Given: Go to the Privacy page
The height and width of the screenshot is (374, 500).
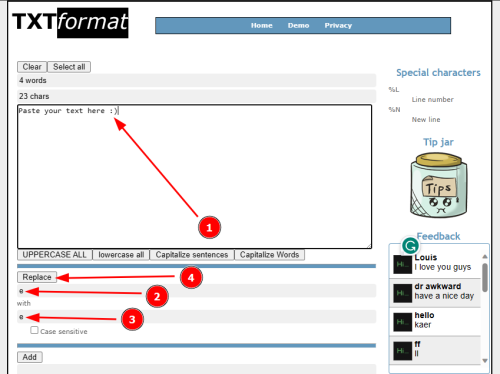Looking at the screenshot, I should [x=338, y=25].
